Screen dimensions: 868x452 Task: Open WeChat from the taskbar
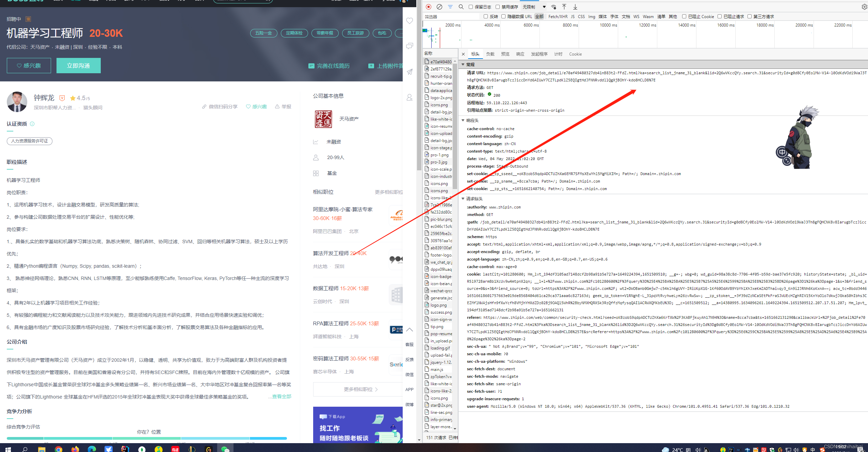[225, 449]
